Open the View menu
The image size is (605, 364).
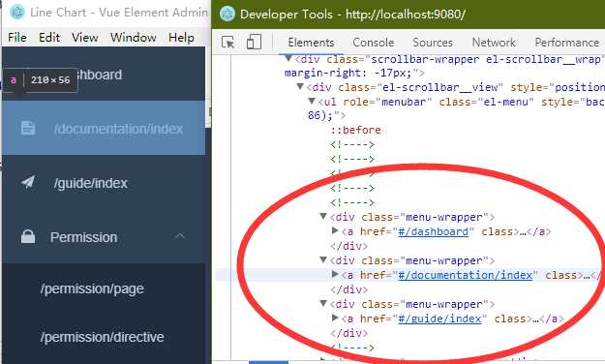tap(85, 38)
